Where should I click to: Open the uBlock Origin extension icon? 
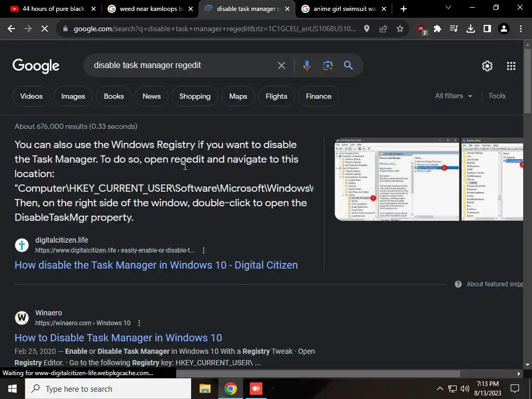pos(422,30)
